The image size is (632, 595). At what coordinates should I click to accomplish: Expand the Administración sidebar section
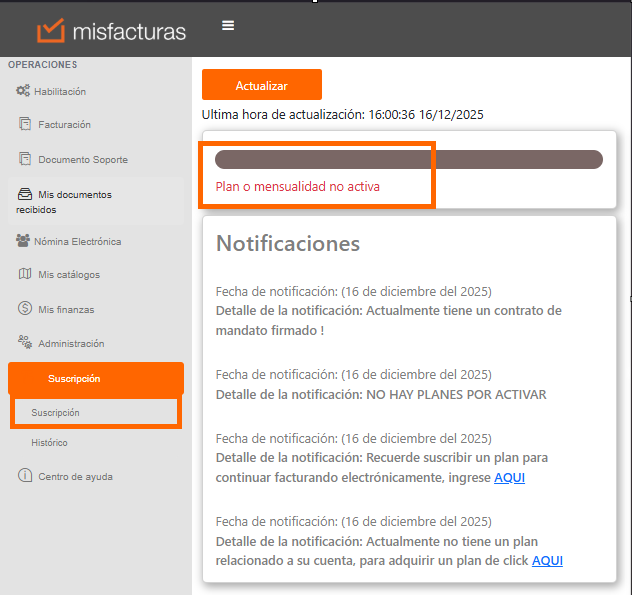tap(70, 343)
